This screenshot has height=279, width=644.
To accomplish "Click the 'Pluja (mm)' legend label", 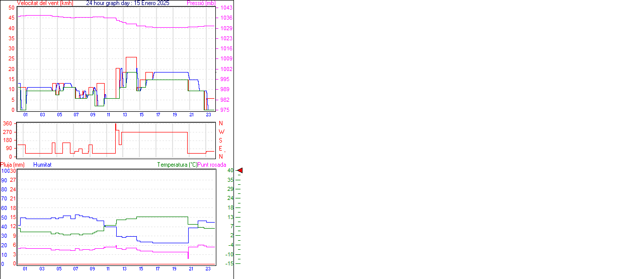I will click(x=13, y=165).
